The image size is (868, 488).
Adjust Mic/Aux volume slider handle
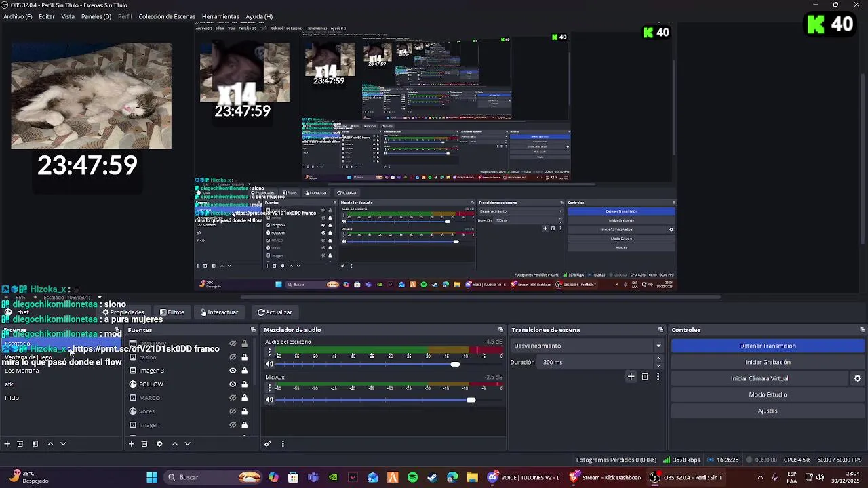[x=471, y=399]
